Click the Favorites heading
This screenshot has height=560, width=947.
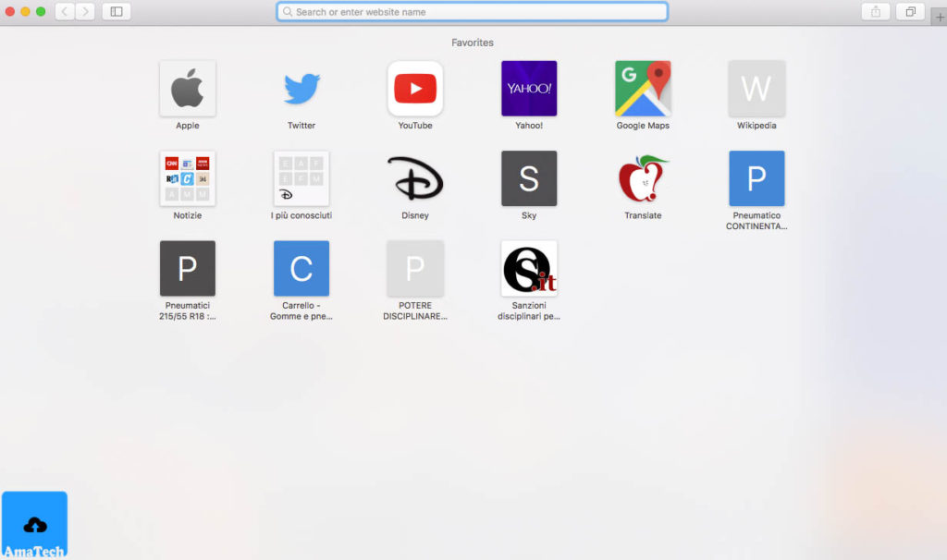[x=473, y=43]
